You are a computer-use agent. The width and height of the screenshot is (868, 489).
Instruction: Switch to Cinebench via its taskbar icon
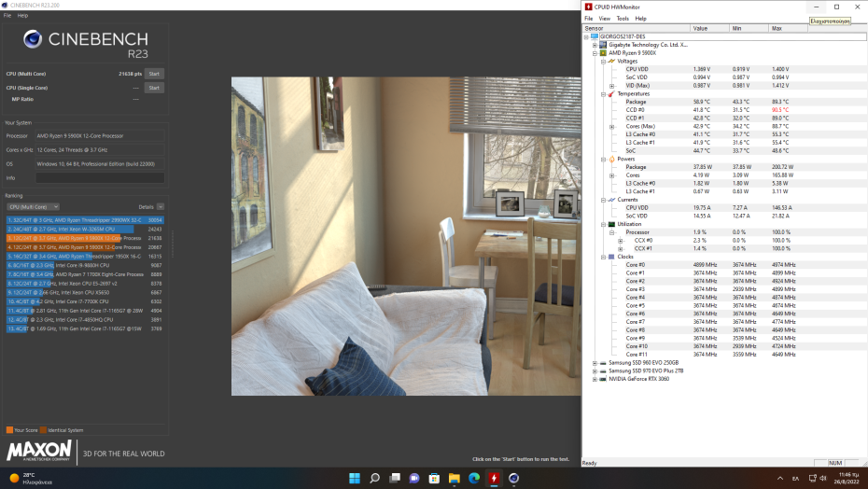click(x=514, y=478)
